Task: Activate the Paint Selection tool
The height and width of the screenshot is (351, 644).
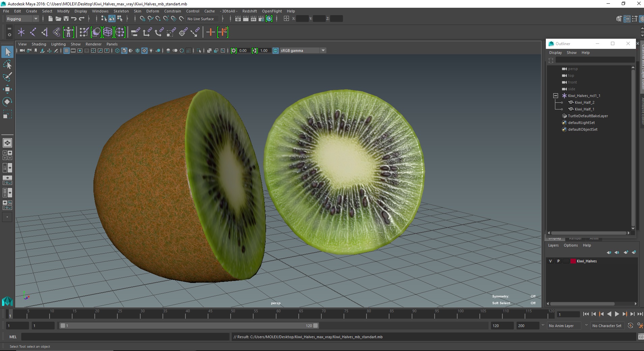Action: [x=7, y=77]
